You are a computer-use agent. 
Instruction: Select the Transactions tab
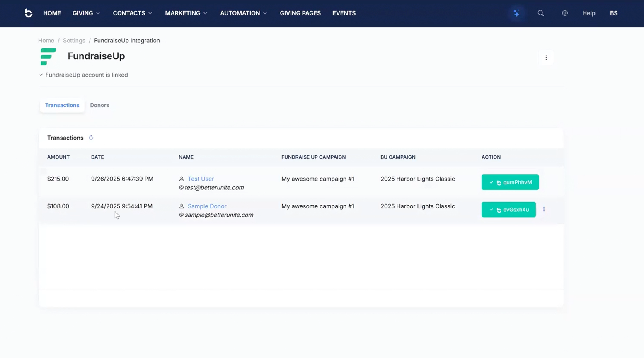point(62,105)
